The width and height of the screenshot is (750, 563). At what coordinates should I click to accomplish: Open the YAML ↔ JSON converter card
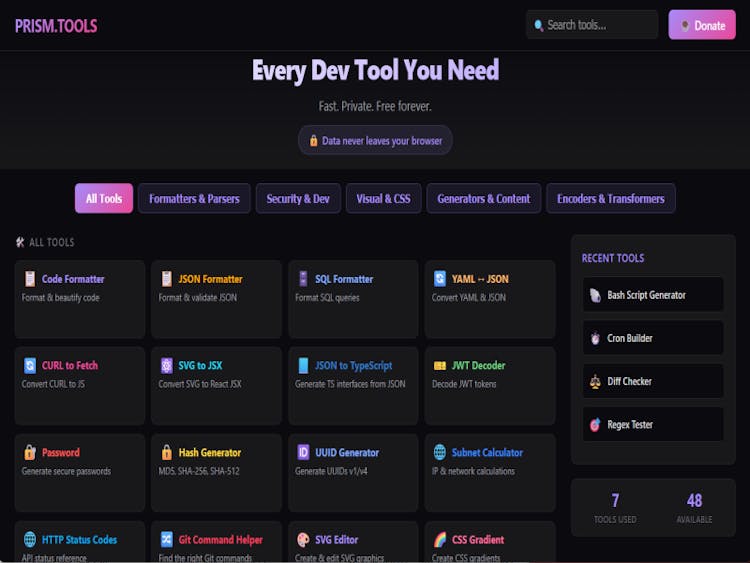(490, 298)
